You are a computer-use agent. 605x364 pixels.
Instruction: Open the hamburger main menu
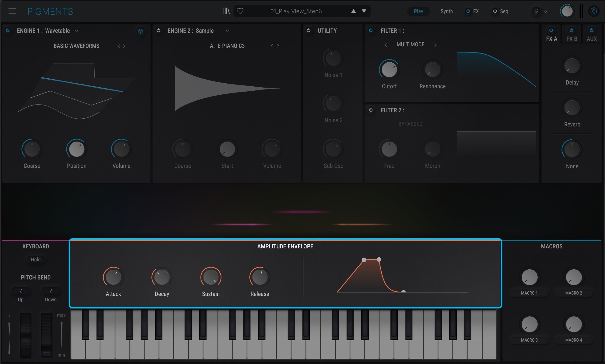pyautogui.click(x=12, y=11)
